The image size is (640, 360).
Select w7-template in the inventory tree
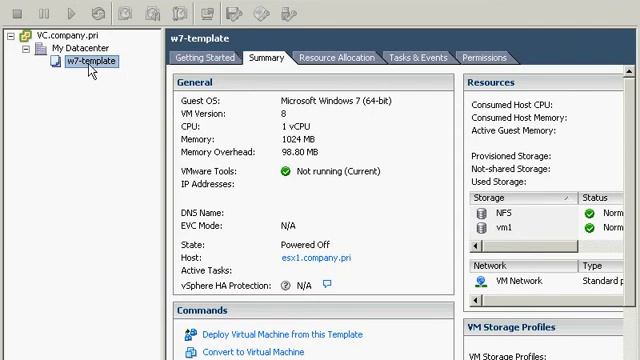91,61
